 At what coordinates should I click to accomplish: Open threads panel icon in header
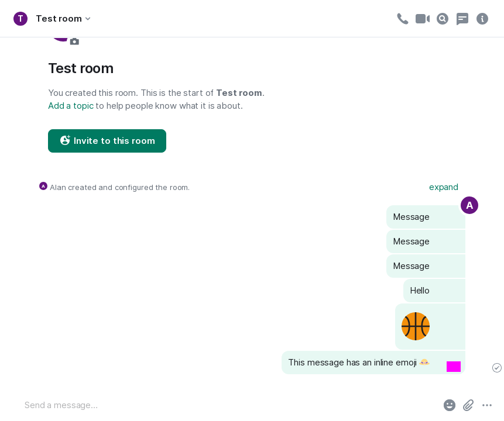pyautogui.click(x=462, y=19)
